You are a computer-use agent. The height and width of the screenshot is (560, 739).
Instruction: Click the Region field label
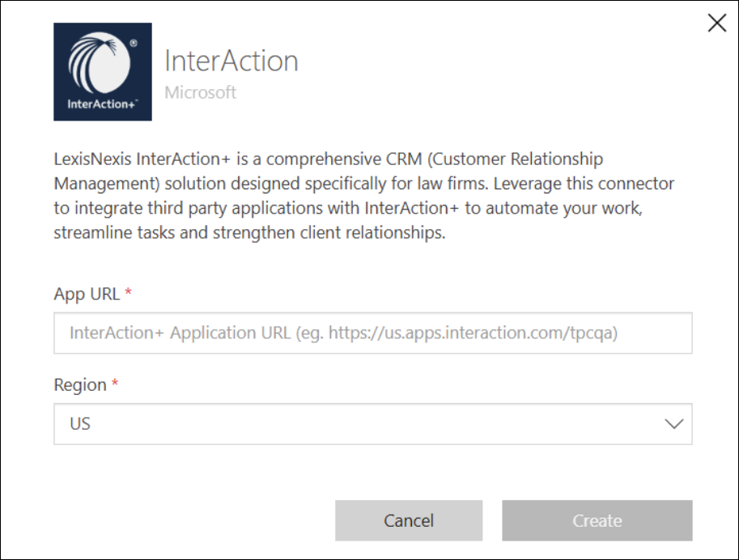pos(80,384)
